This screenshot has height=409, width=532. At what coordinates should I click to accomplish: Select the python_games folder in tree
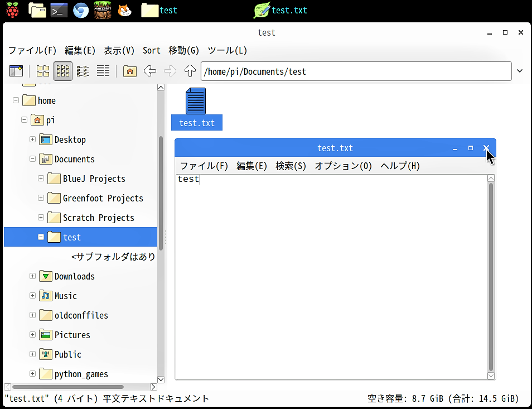(x=74, y=374)
